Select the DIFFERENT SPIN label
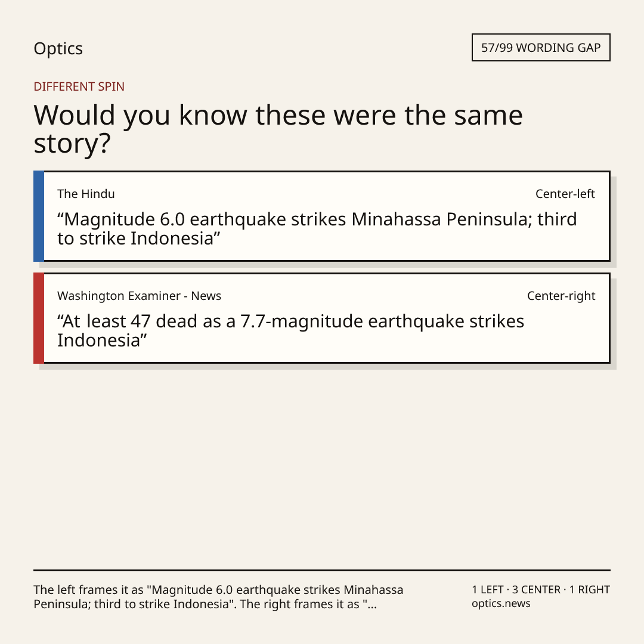644x644 pixels. [79, 86]
